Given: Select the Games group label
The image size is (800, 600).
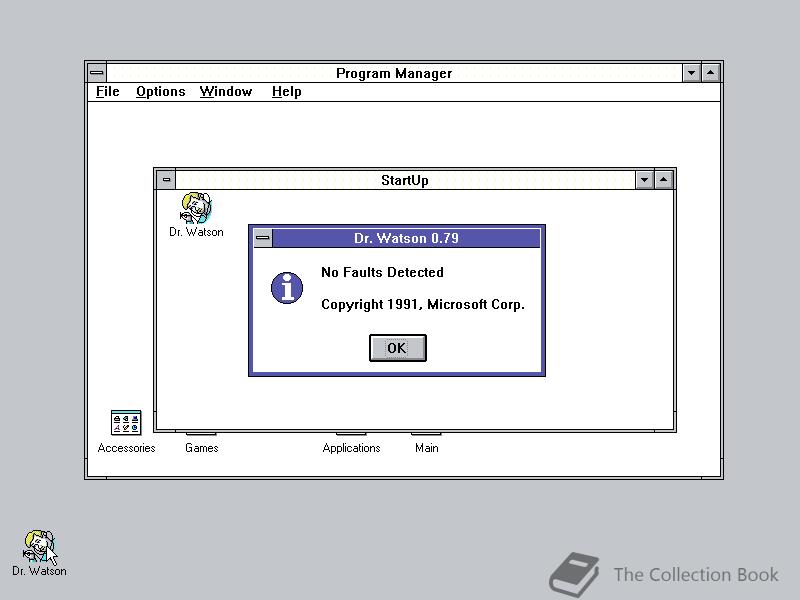Looking at the screenshot, I should pos(202,448).
